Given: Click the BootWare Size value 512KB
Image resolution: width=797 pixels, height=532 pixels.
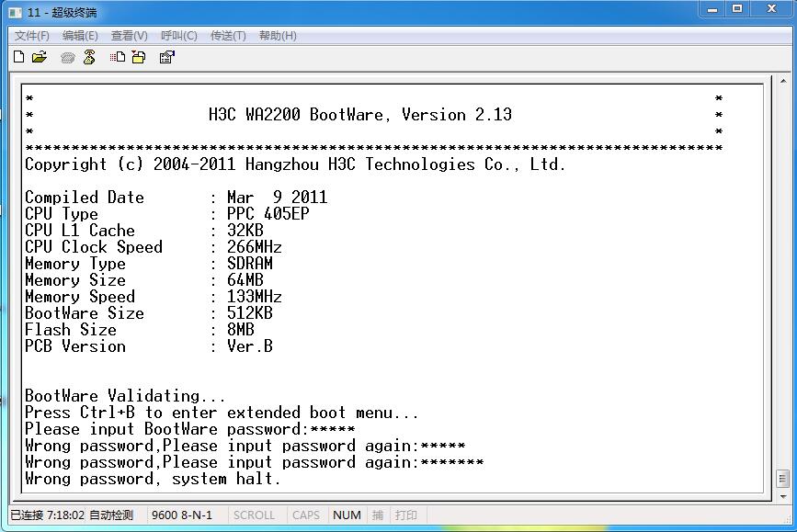Looking at the screenshot, I should tap(249, 313).
